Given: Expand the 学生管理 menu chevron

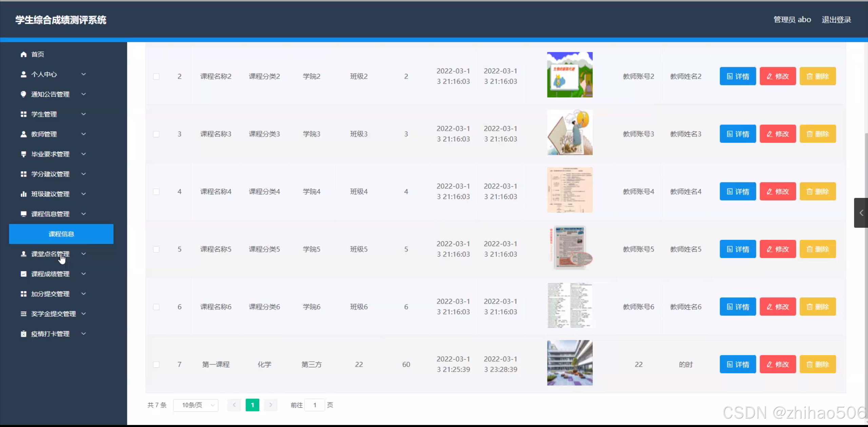Looking at the screenshot, I should point(83,114).
